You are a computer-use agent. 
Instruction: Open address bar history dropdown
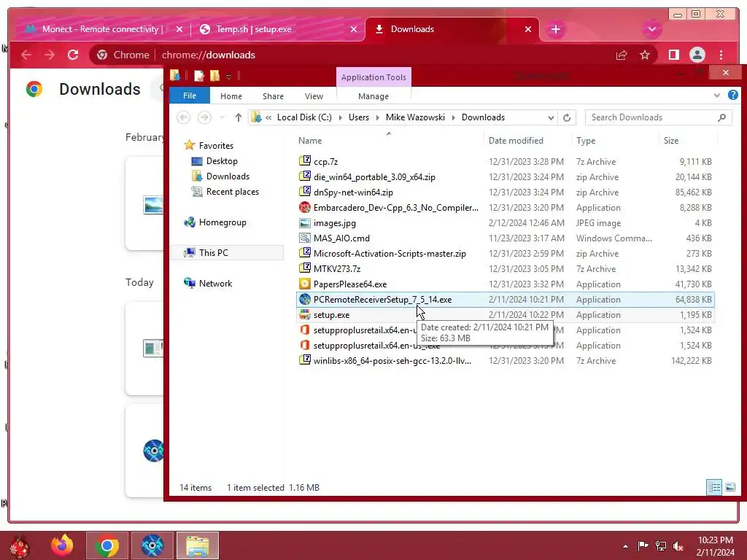click(x=551, y=117)
